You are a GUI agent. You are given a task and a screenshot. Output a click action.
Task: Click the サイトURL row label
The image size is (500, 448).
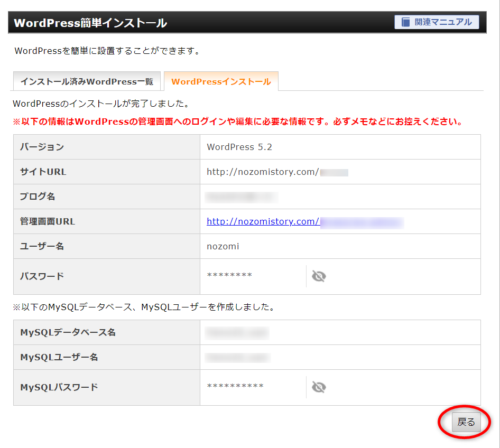(43, 172)
